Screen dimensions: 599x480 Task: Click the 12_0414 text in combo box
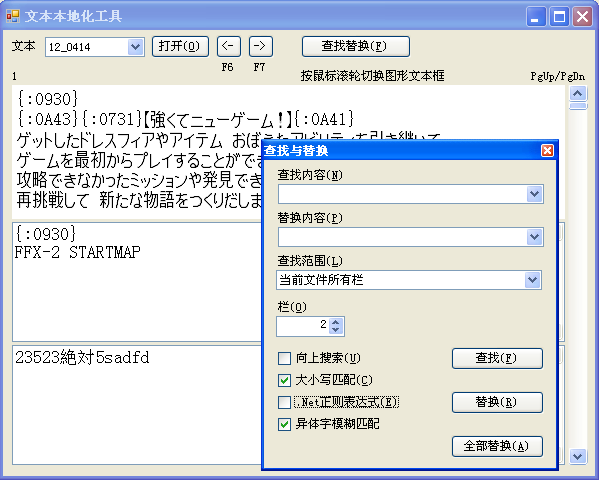pyautogui.click(x=70, y=47)
